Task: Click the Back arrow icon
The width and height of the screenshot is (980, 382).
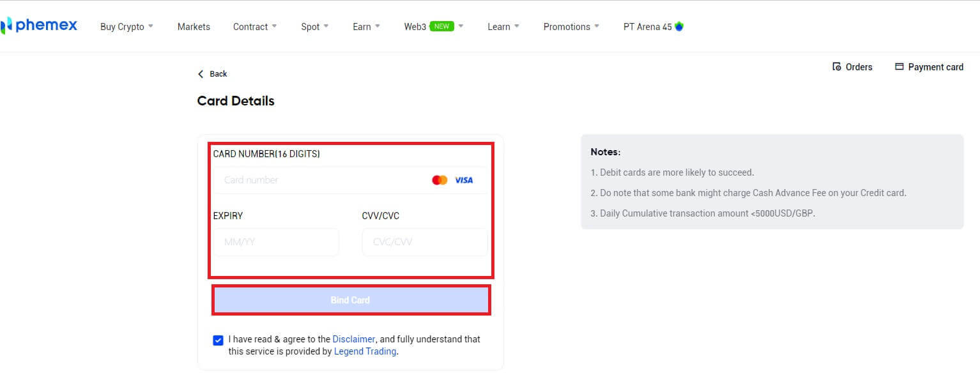Action: (201, 73)
